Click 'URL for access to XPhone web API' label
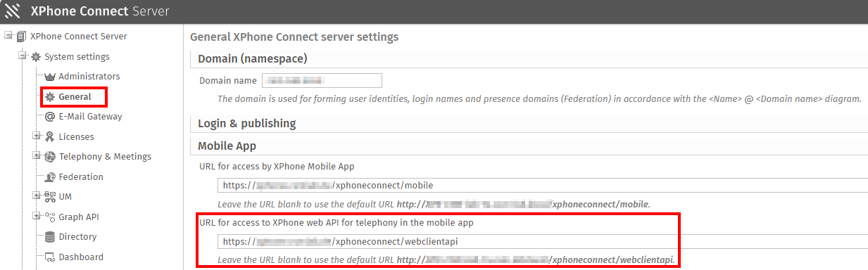 click(x=336, y=222)
